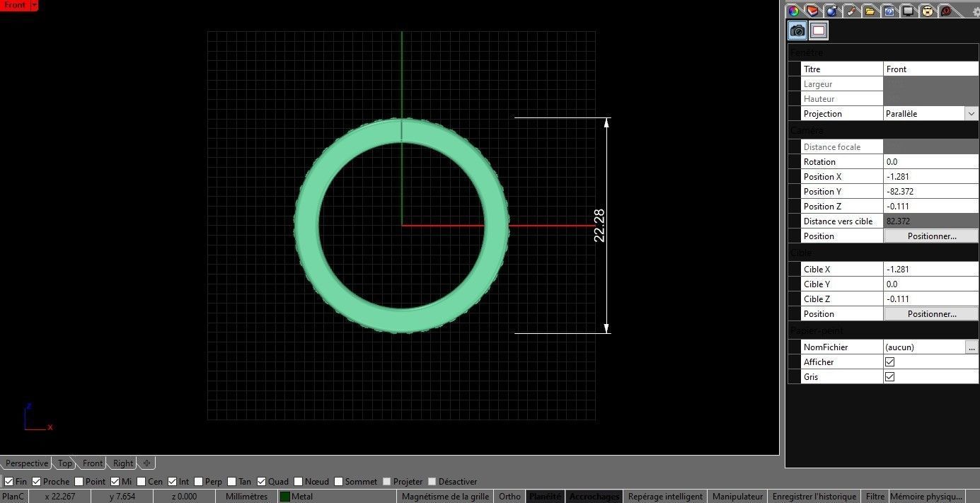Switch to the Right viewport tab
This screenshot has height=503, width=980.
123,463
